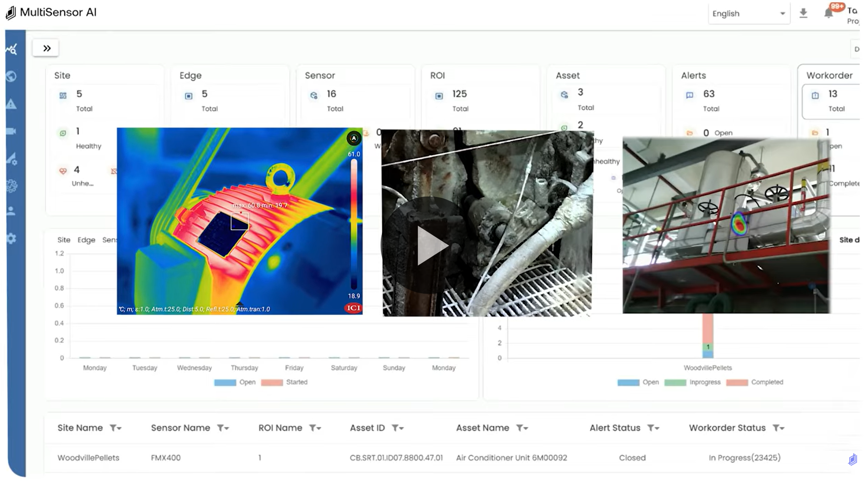The width and height of the screenshot is (868, 481).
Task: Open the Alert Status column filter
Action: pyautogui.click(x=653, y=428)
